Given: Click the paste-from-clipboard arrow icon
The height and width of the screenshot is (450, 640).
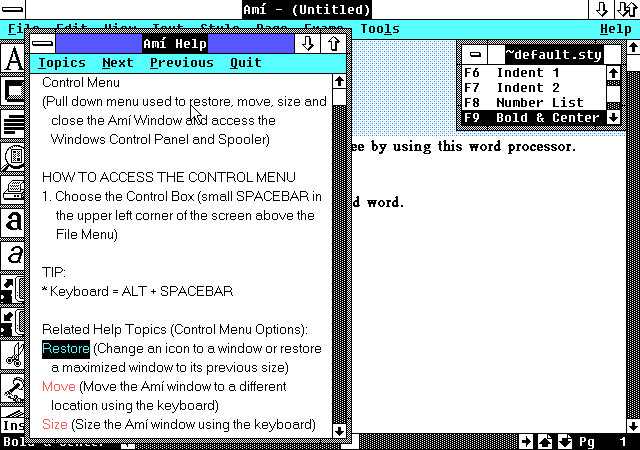Looking at the screenshot, I should (x=13, y=322).
